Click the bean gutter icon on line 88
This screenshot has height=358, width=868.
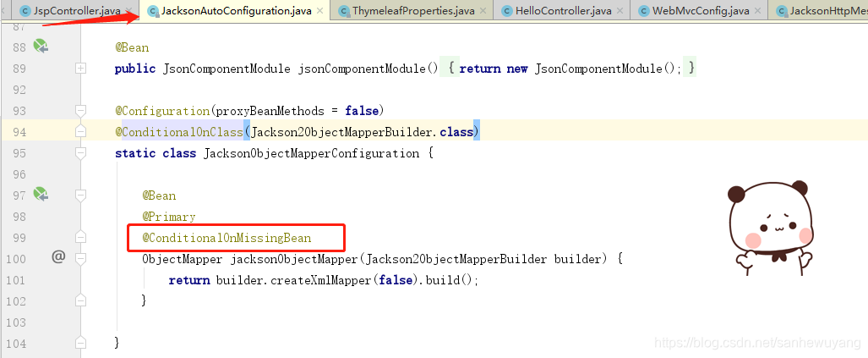(41, 47)
